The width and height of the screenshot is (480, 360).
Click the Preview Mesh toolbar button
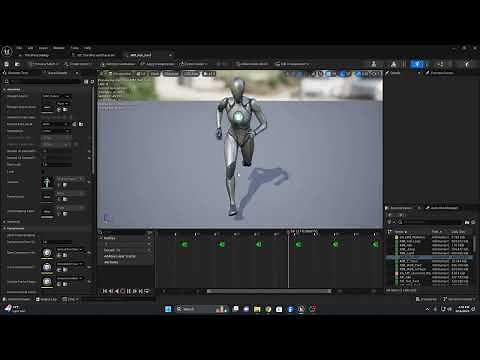[x=43, y=64]
